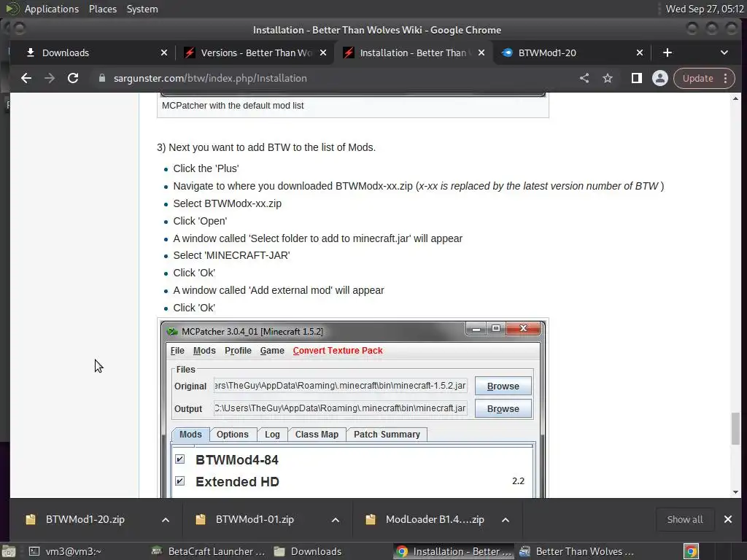Click the text "Select 'MINECRAFT-JAR'"
747x560 pixels.
[231, 255]
